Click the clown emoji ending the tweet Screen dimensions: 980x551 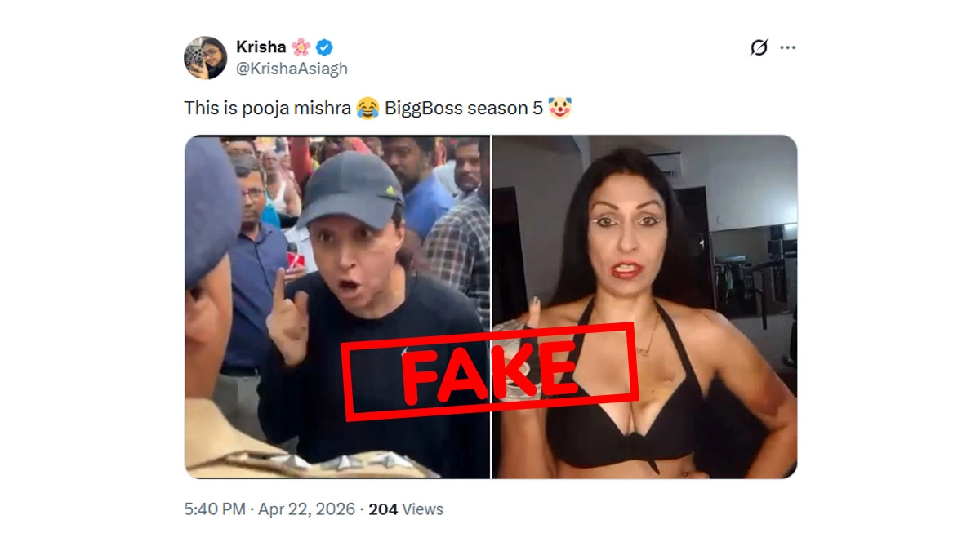click(x=559, y=108)
